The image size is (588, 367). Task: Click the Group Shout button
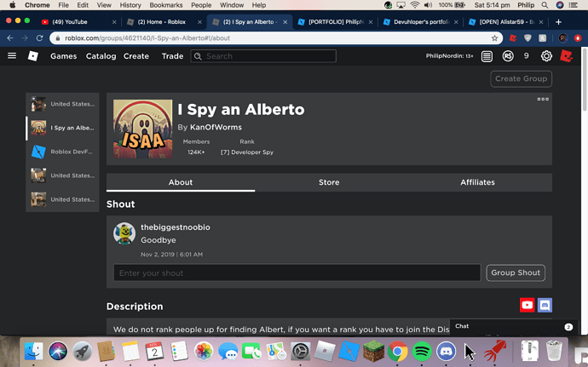pos(516,272)
